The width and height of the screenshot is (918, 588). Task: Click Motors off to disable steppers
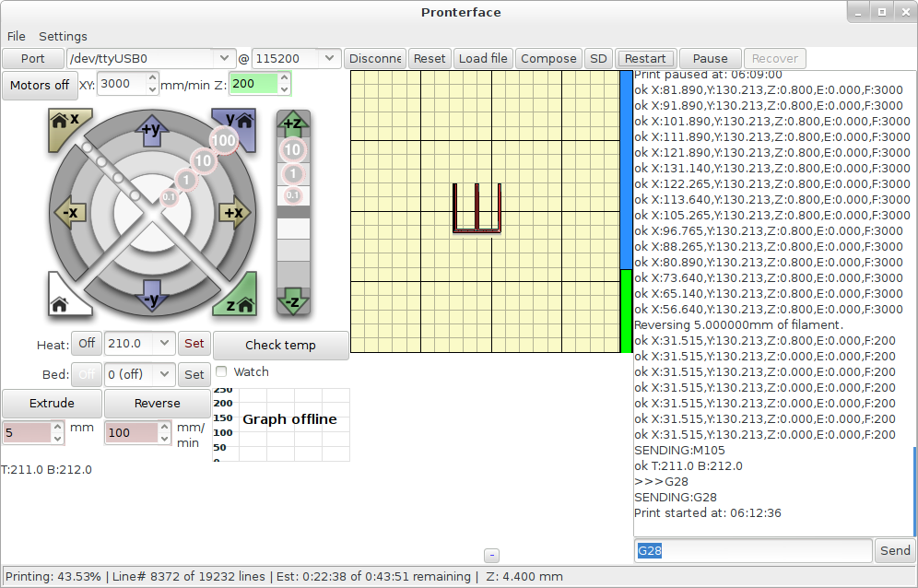pos(39,85)
